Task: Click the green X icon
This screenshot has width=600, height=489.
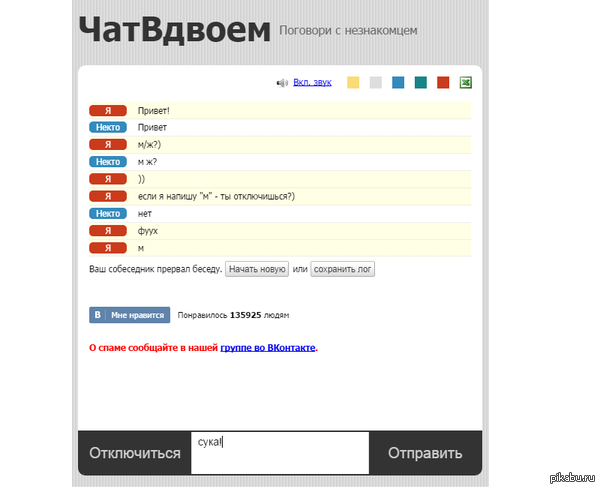Action: 465,83
